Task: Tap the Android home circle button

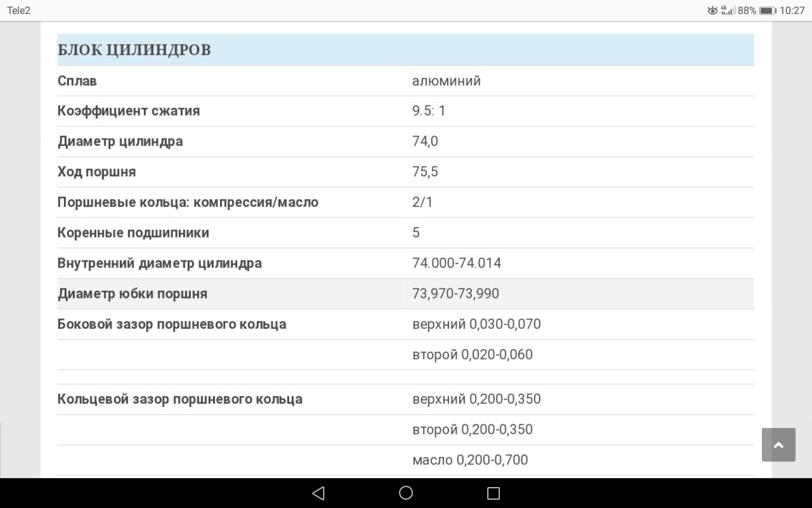Action: [406, 493]
